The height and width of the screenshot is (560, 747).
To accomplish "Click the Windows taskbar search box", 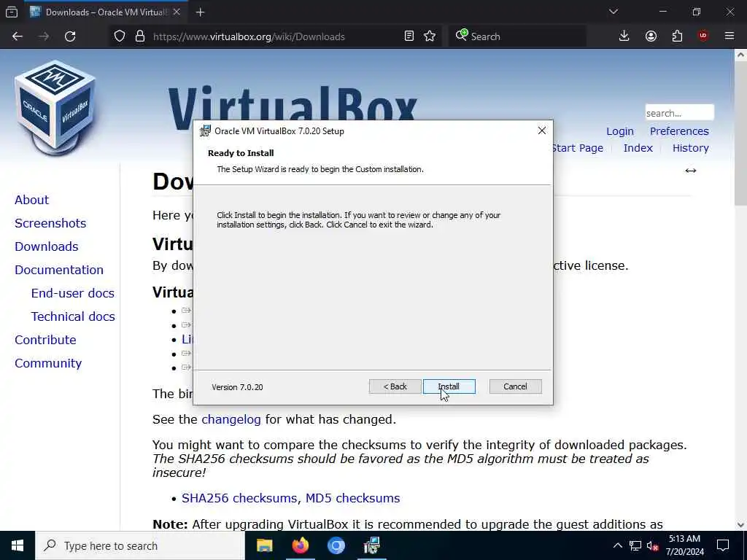I will (140, 545).
